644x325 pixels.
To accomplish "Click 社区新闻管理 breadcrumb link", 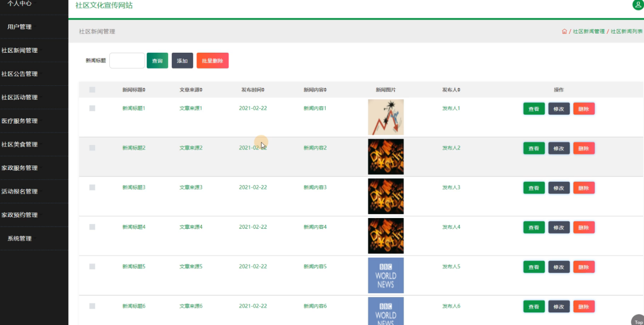I will [589, 31].
